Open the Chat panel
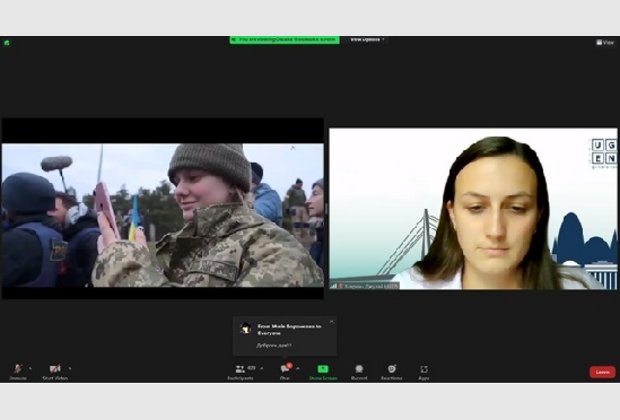Image resolution: width=620 pixels, height=420 pixels. pyautogui.click(x=285, y=369)
